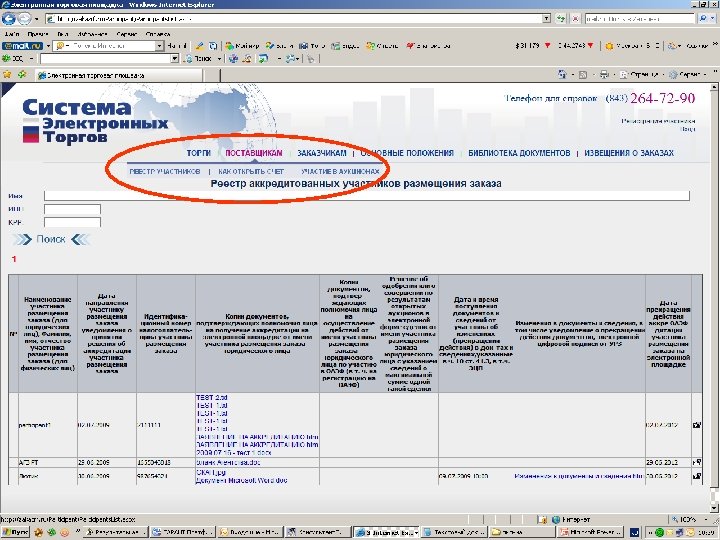Click the action icon in row 30.06.2009
720x540 pixels.
click(697, 476)
